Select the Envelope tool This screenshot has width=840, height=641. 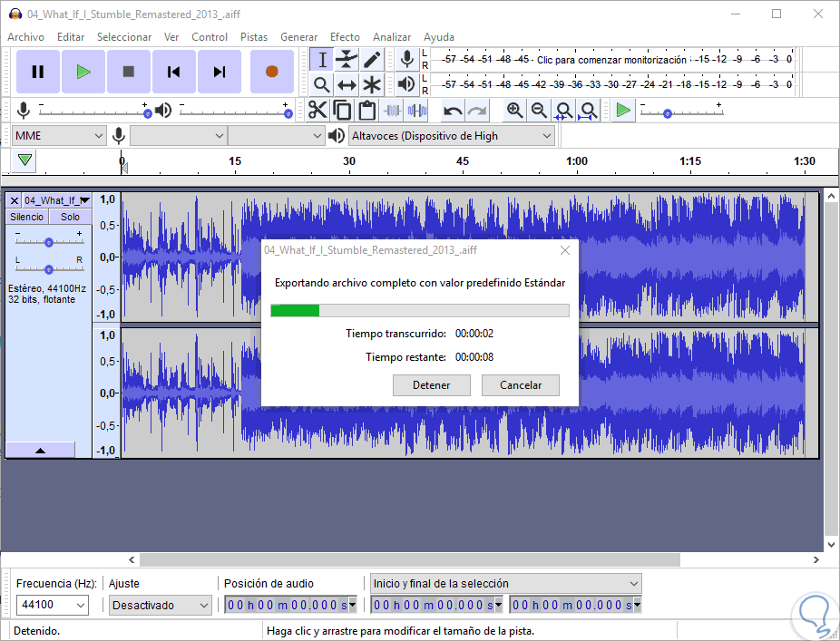(x=347, y=60)
